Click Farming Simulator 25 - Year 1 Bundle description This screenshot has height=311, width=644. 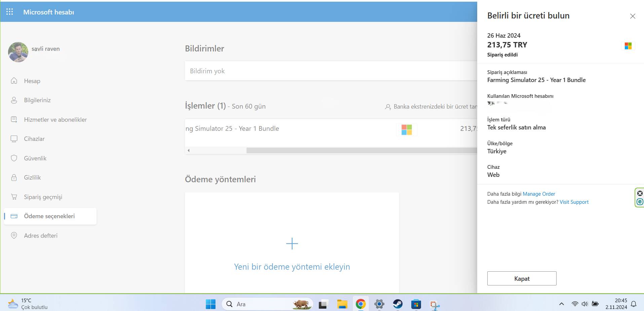[x=536, y=80]
